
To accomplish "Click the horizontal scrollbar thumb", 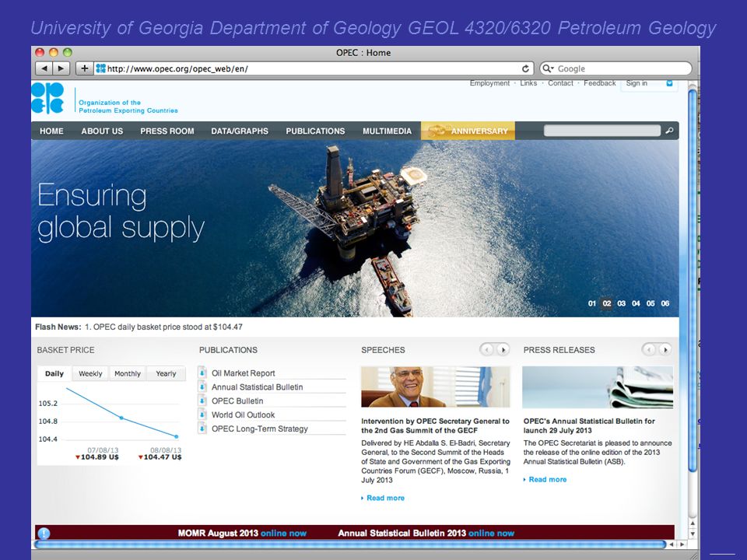I will [x=349, y=544].
